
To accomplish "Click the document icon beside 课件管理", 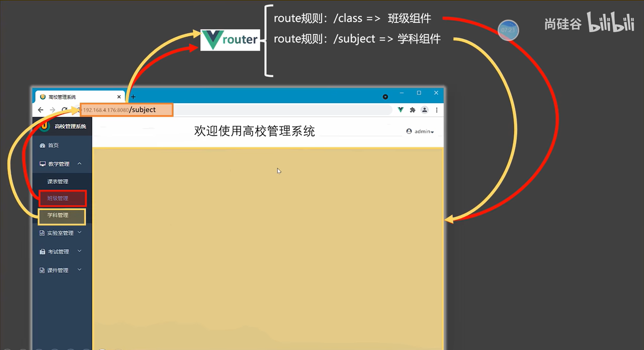I will coord(42,270).
